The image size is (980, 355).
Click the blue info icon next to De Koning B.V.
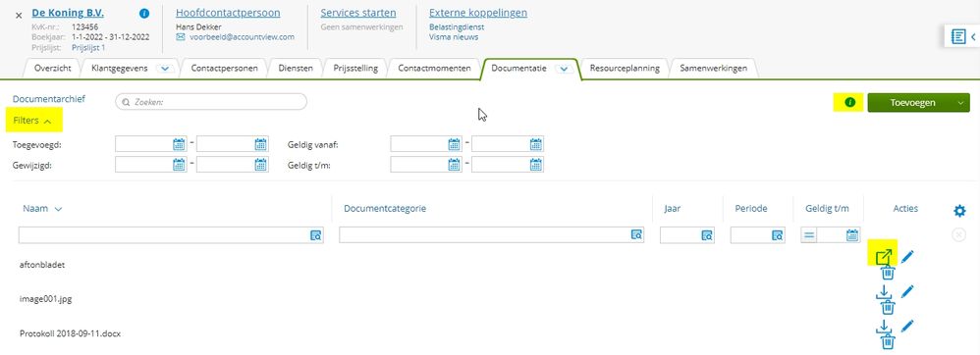pos(144,13)
